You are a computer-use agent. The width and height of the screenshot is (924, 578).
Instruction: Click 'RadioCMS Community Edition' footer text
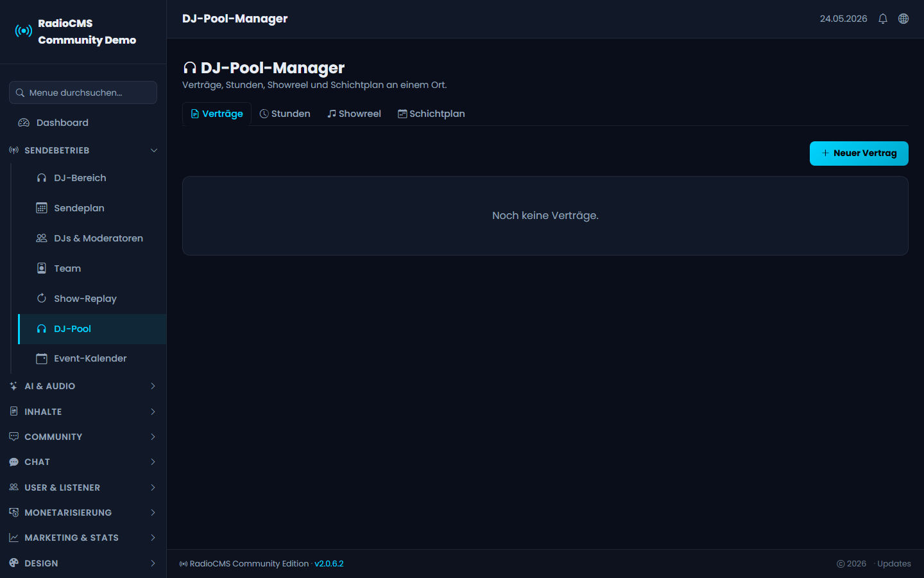pyautogui.click(x=249, y=564)
